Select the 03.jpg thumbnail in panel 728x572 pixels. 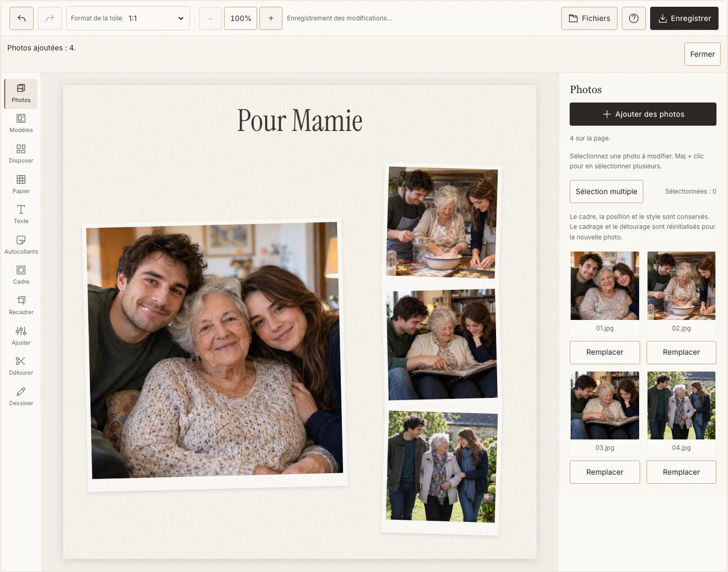pos(605,405)
